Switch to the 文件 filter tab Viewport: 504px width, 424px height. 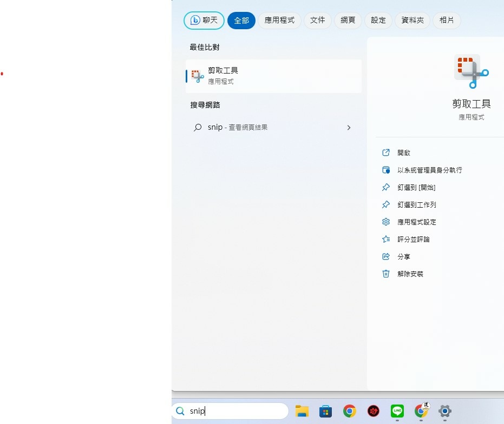click(x=318, y=20)
